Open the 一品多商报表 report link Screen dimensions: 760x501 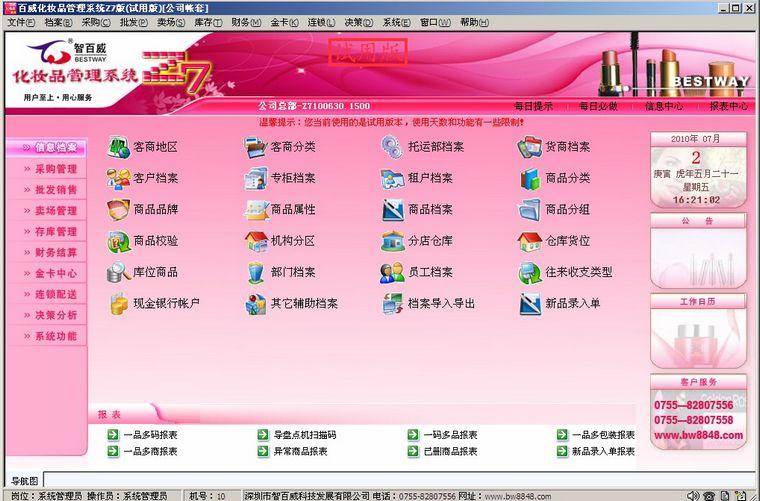pos(150,452)
